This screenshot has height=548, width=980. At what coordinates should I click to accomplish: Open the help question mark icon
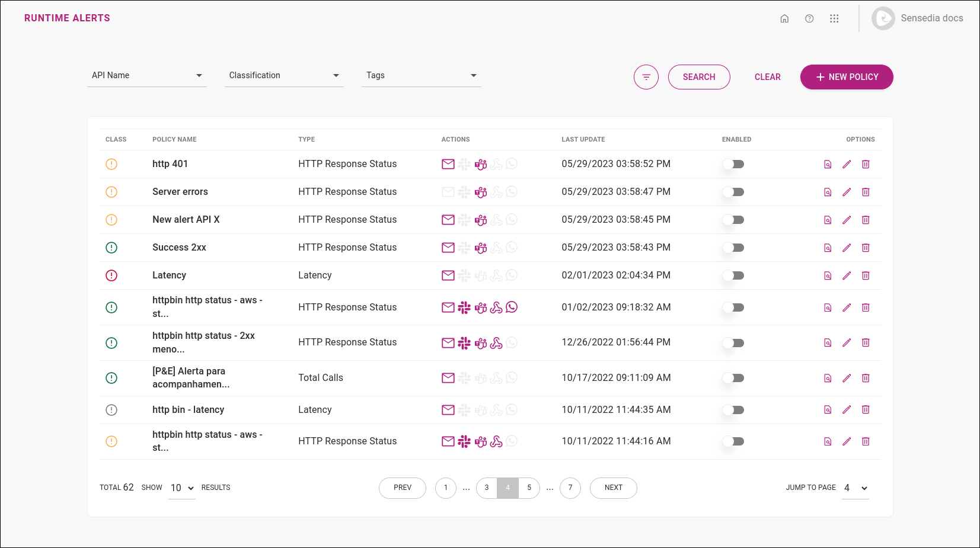[x=809, y=18]
